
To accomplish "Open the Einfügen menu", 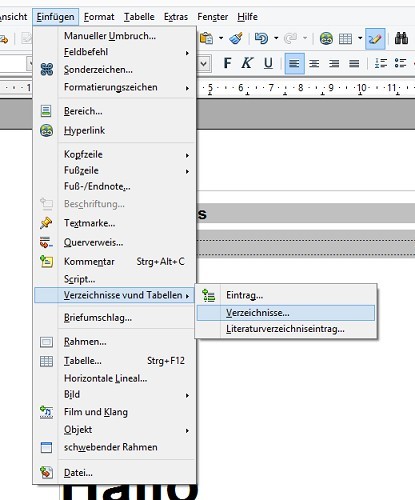I will (x=56, y=17).
